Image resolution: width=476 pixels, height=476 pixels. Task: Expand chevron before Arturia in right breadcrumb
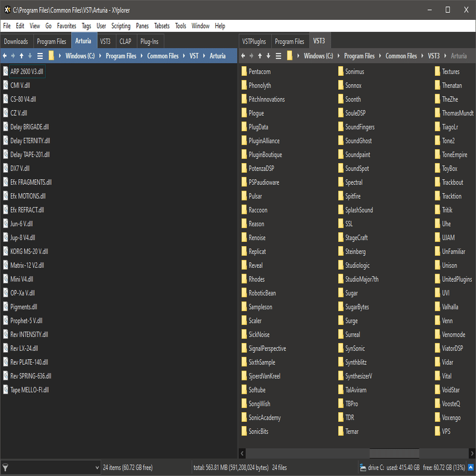click(x=445, y=56)
